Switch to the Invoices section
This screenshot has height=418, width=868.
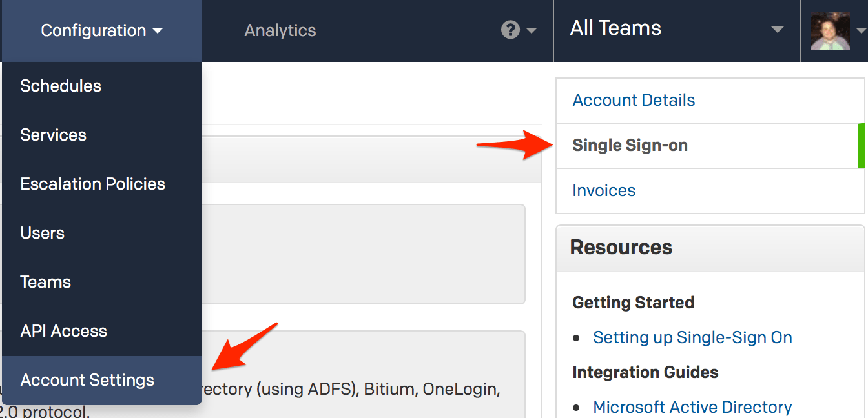tap(604, 191)
